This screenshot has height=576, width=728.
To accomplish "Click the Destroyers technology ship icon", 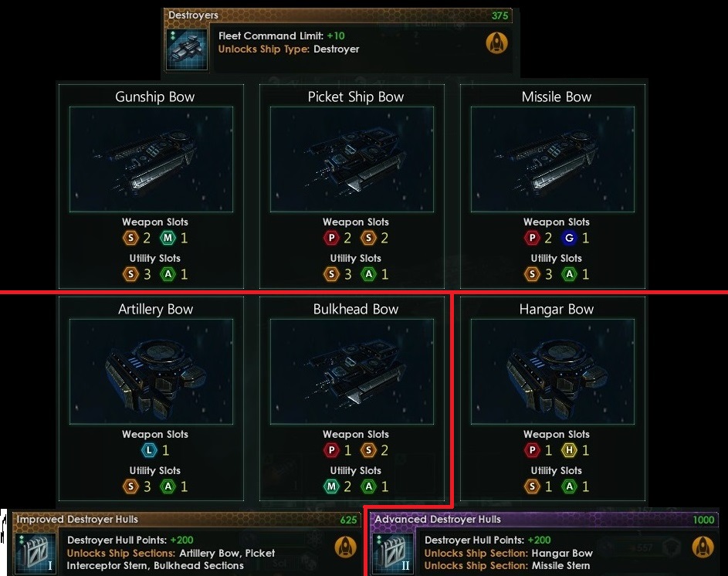I will click(x=187, y=49).
